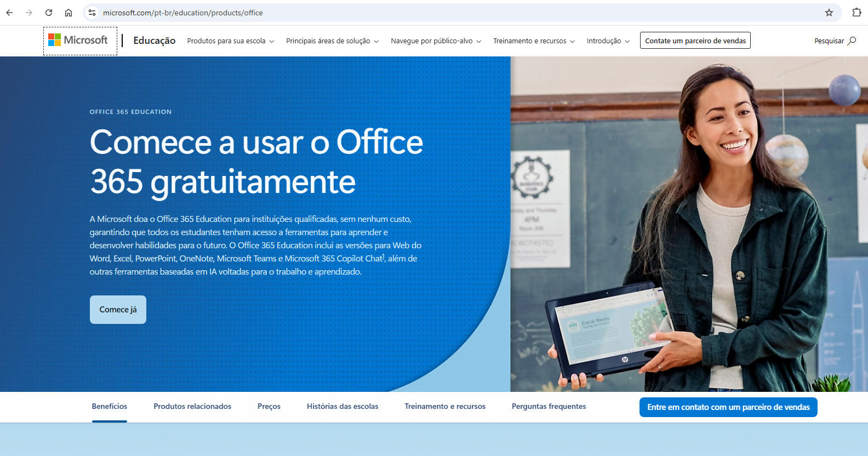The width and height of the screenshot is (868, 456).
Task: Open the browser home page
Action: (x=68, y=13)
